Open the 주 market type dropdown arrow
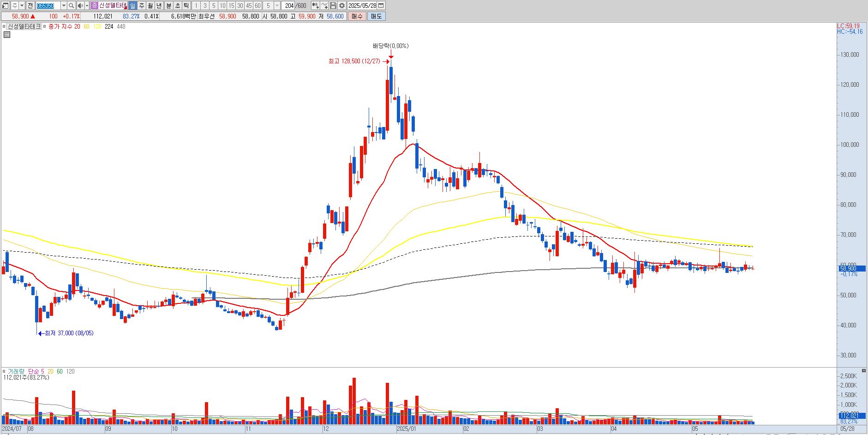 (x=22, y=6)
